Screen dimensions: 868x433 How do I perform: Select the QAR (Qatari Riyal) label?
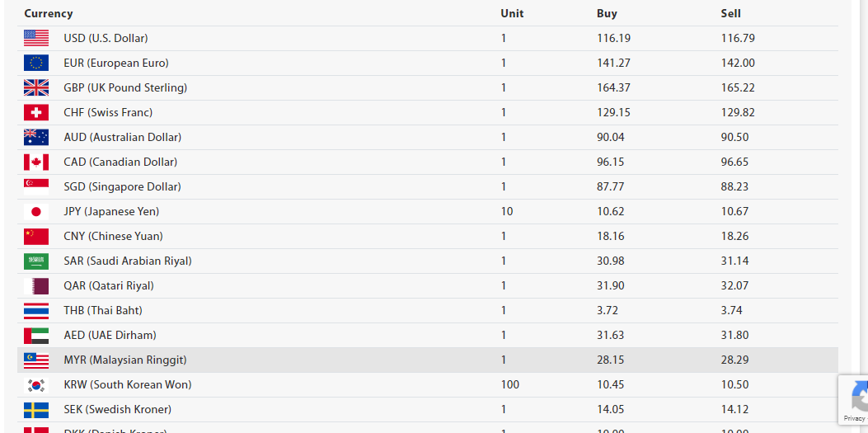pos(109,285)
